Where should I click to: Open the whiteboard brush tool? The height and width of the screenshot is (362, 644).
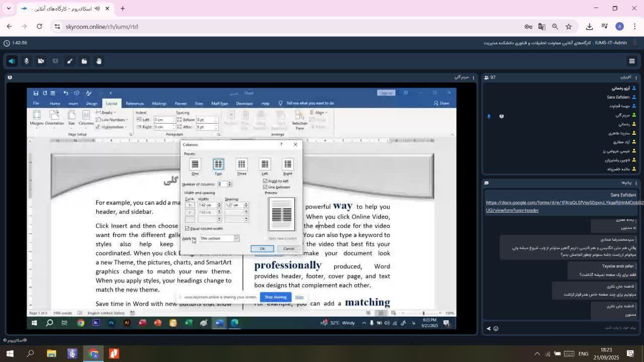pyautogui.click(x=70, y=61)
